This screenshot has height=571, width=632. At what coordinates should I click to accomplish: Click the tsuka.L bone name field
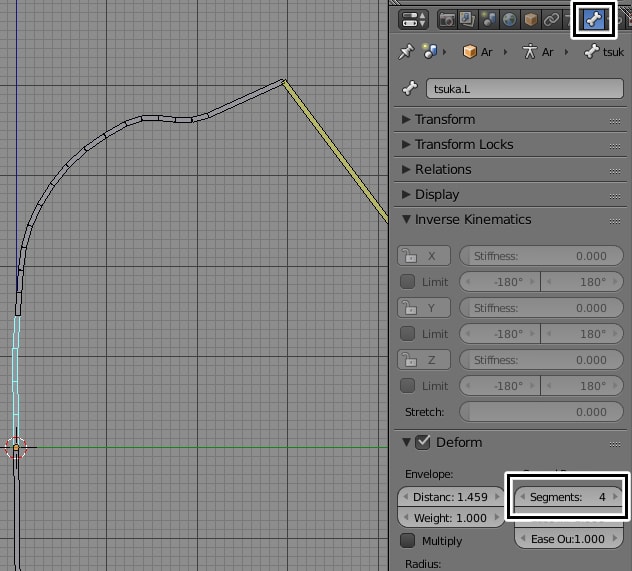tap(524, 89)
